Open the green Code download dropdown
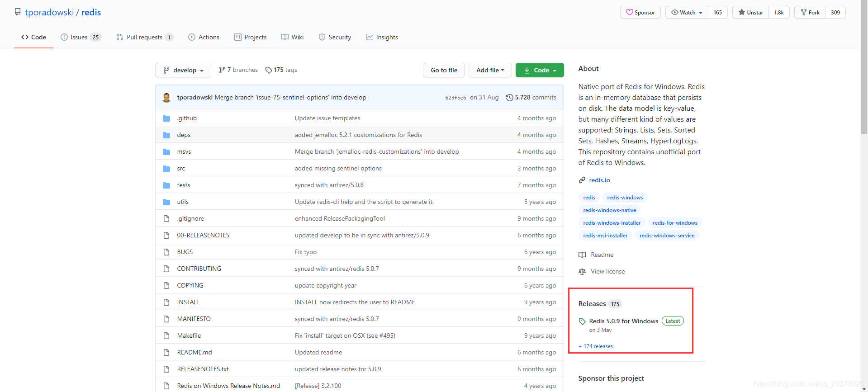The image size is (868, 392). (x=540, y=70)
